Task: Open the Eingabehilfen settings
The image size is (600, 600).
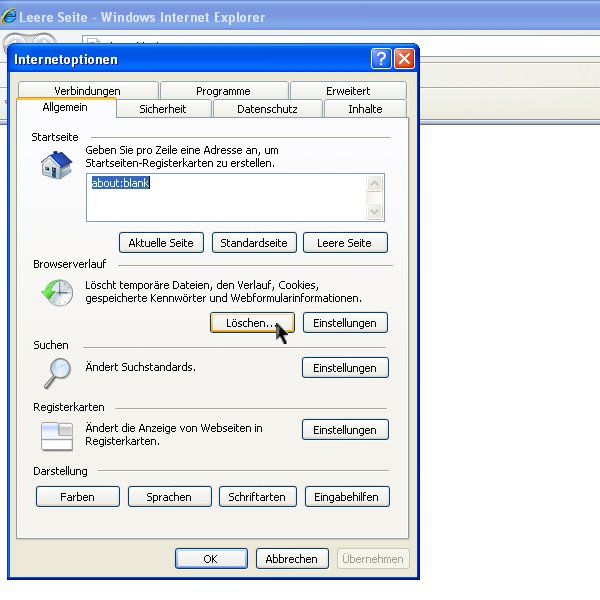Action: 347,497
